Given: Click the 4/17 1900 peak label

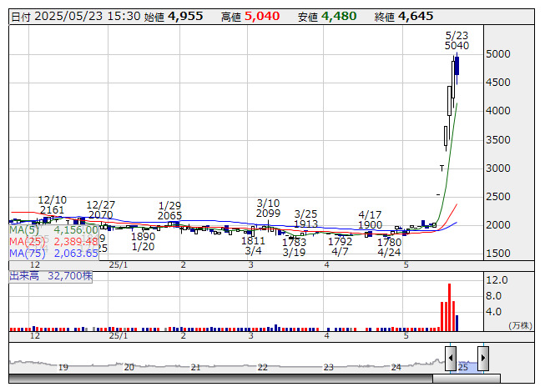Looking at the screenshot, I should [371, 220].
